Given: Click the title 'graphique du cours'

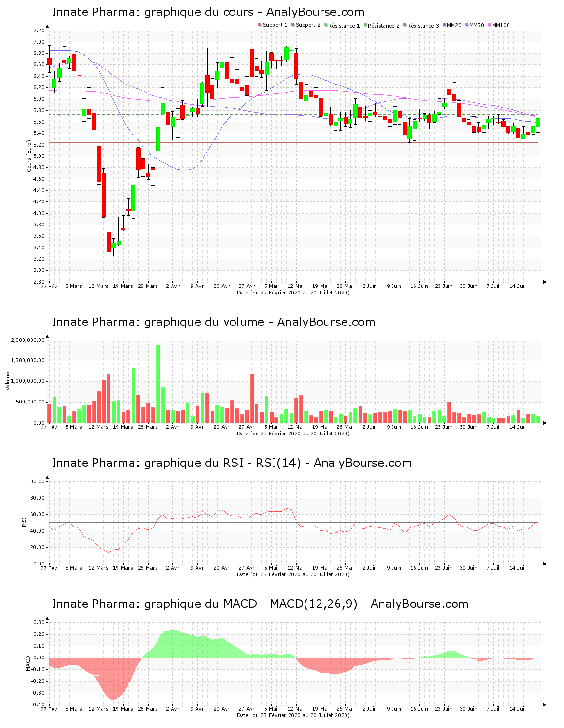Looking at the screenshot, I should click(x=208, y=12).
